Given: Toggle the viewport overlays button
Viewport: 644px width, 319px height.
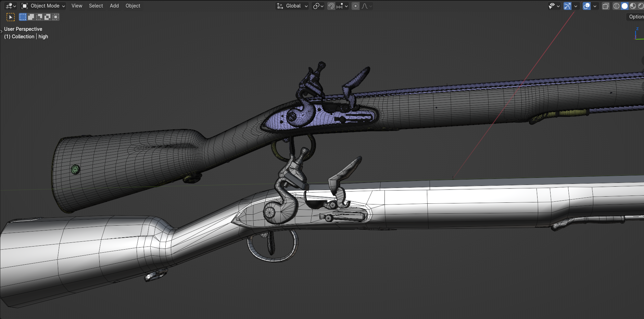Looking at the screenshot, I should [x=586, y=6].
